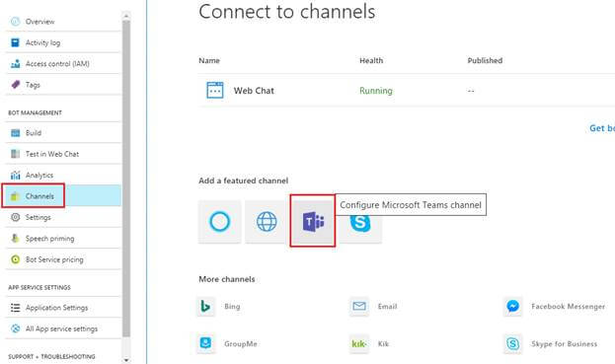Open the Analytics page
The width and height of the screenshot is (615, 364).
pyautogui.click(x=63, y=176)
